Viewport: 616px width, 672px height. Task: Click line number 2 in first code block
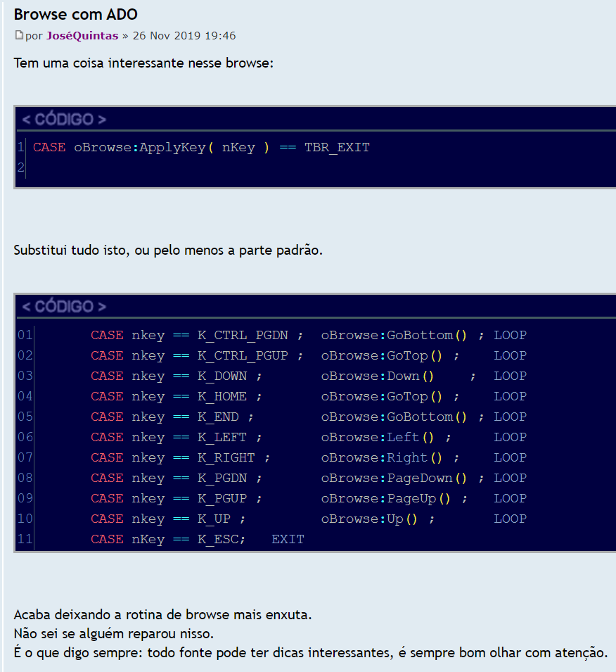[x=21, y=167]
